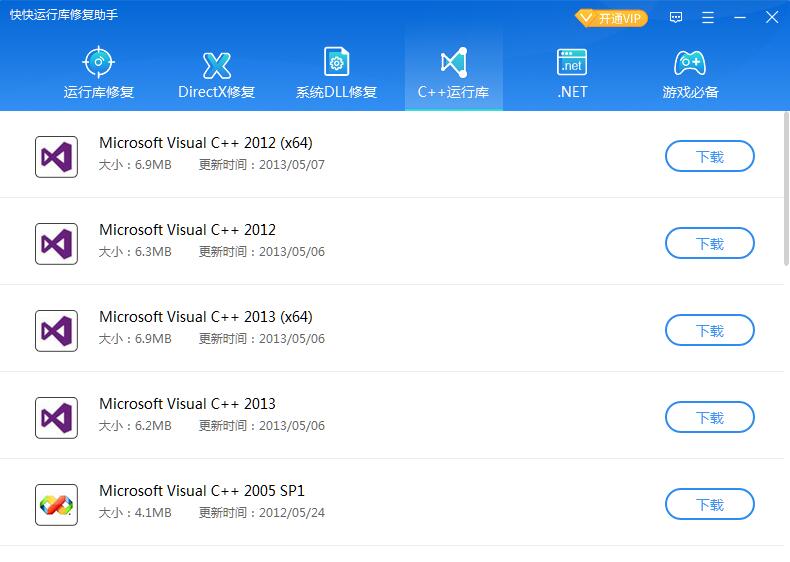Select the 游戏必备 gamepad icon
The width and height of the screenshot is (790, 562).
tap(690, 63)
